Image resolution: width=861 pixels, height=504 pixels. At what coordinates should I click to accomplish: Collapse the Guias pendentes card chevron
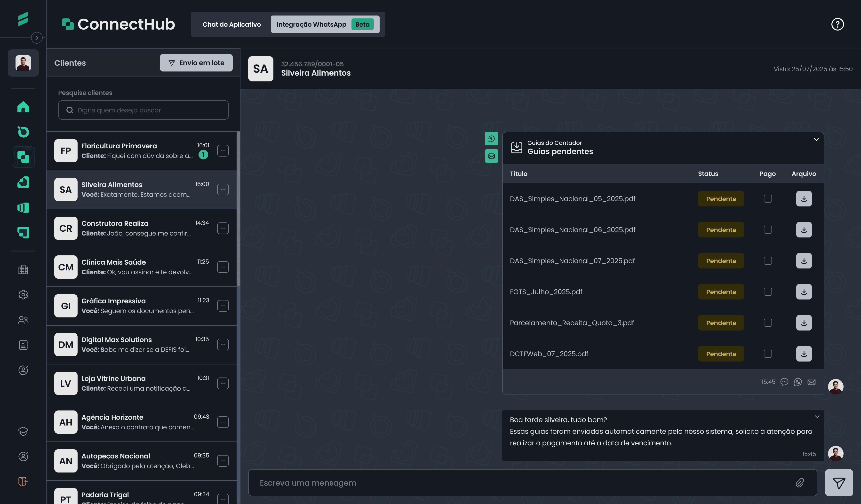[x=816, y=140]
